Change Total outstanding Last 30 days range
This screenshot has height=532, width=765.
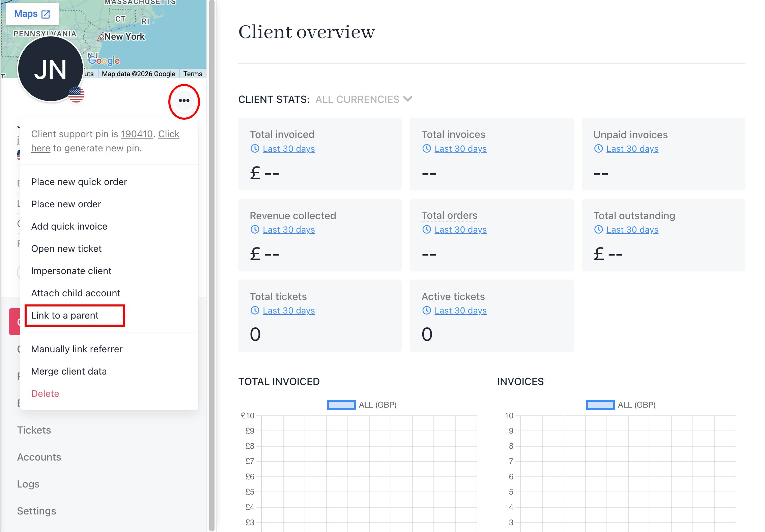[632, 230]
